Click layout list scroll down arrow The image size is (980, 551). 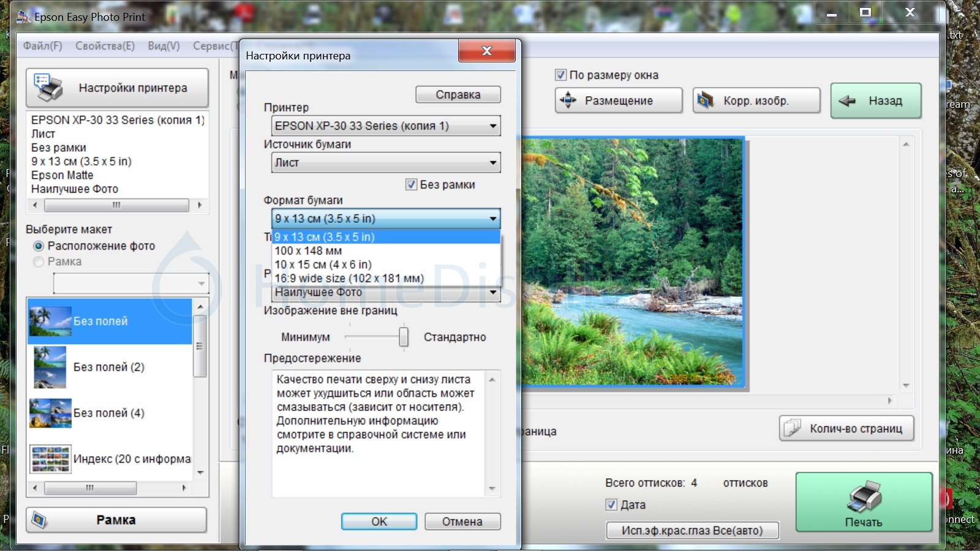click(200, 473)
